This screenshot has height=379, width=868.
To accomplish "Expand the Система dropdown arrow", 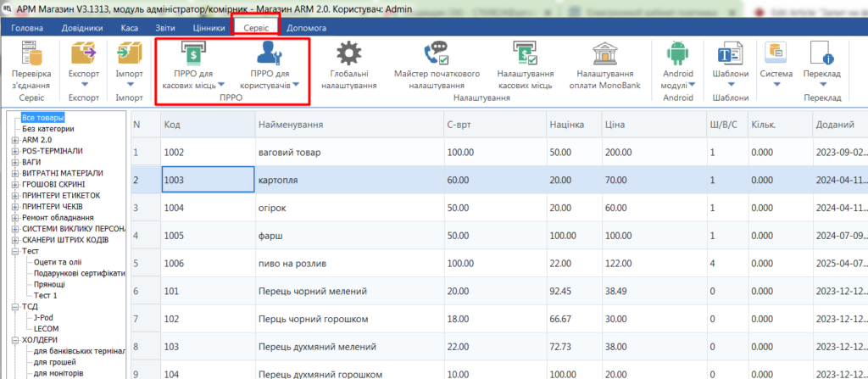I will 776,85.
